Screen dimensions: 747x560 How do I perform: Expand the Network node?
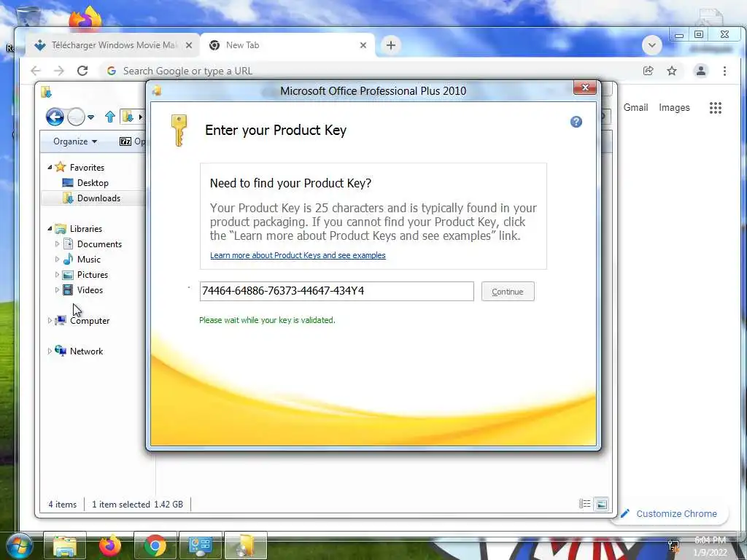coord(50,351)
